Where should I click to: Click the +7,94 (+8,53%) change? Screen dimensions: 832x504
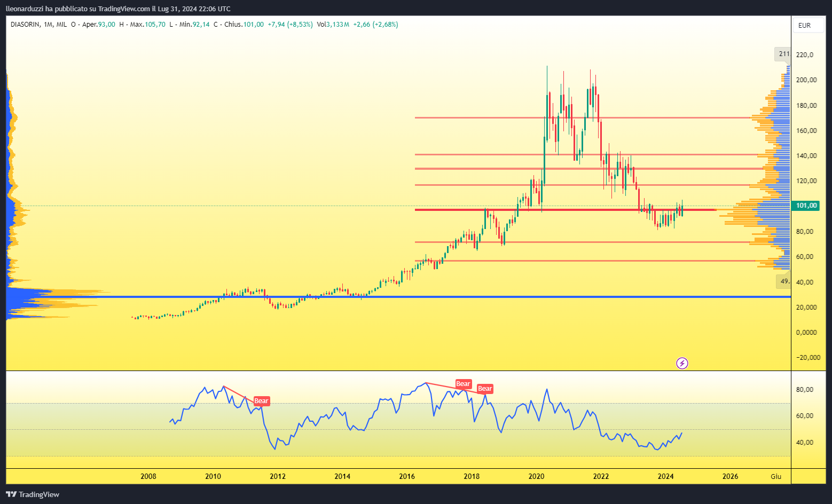pyautogui.click(x=290, y=25)
